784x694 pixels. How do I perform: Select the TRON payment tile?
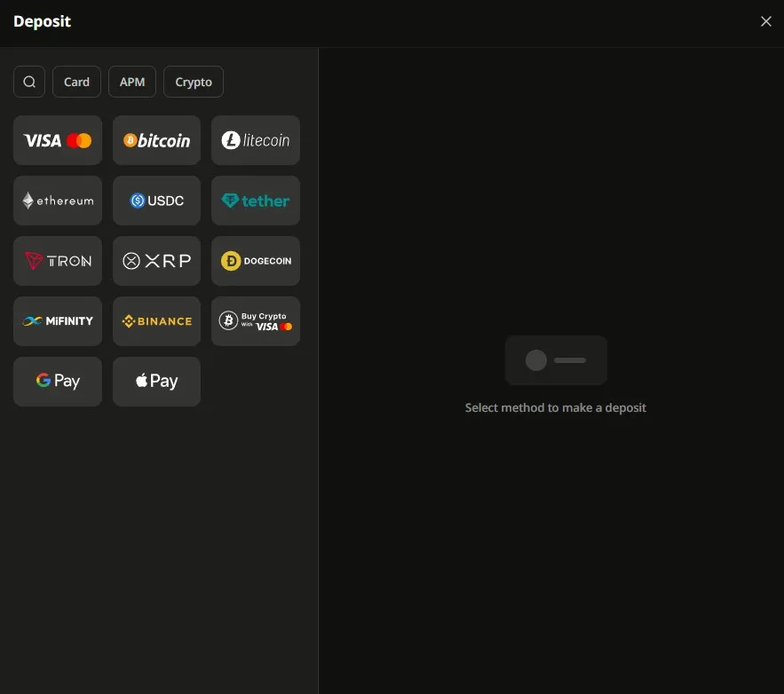[x=58, y=261]
